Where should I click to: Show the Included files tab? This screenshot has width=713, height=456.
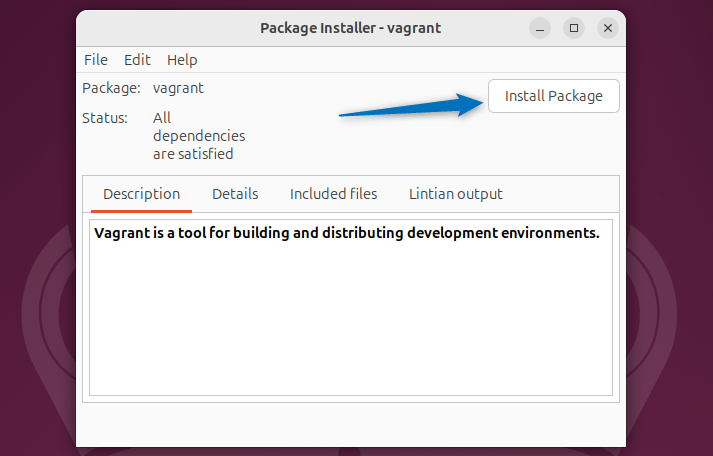(333, 194)
